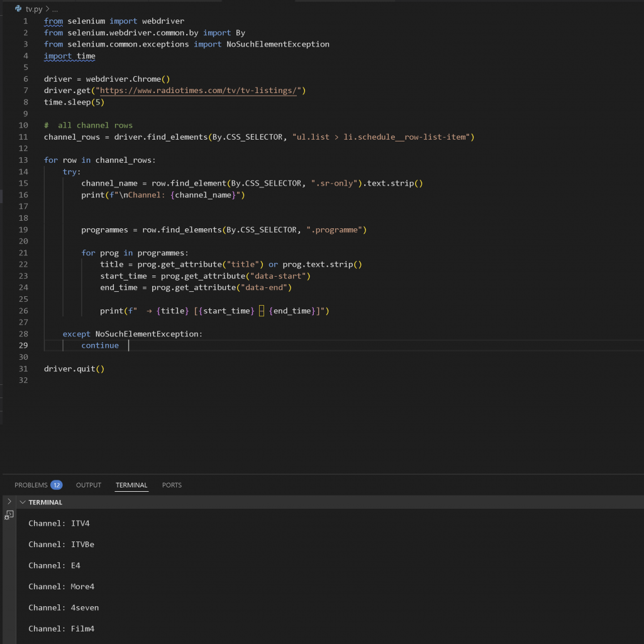Click the debug terminal icon in gutter
Screen dimensions: 644x644
pyautogui.click(x=9, y=515)
